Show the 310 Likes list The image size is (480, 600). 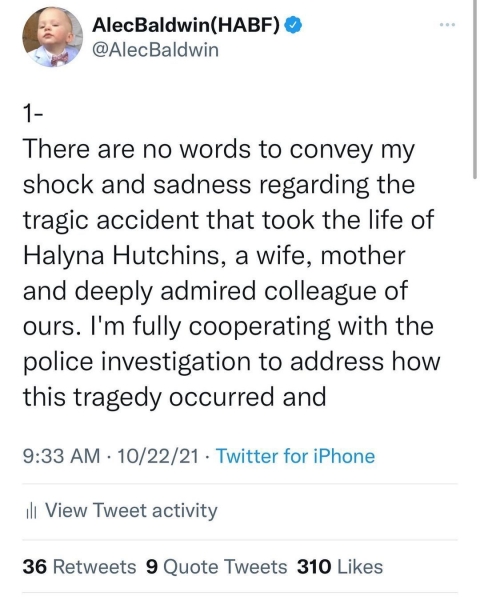(340, 567)
